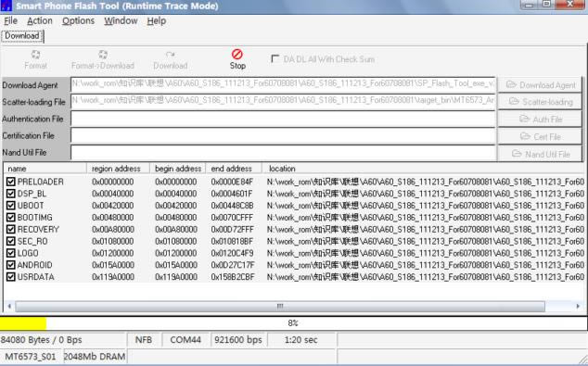Click the Format toolbar icon

click(35, 55)
